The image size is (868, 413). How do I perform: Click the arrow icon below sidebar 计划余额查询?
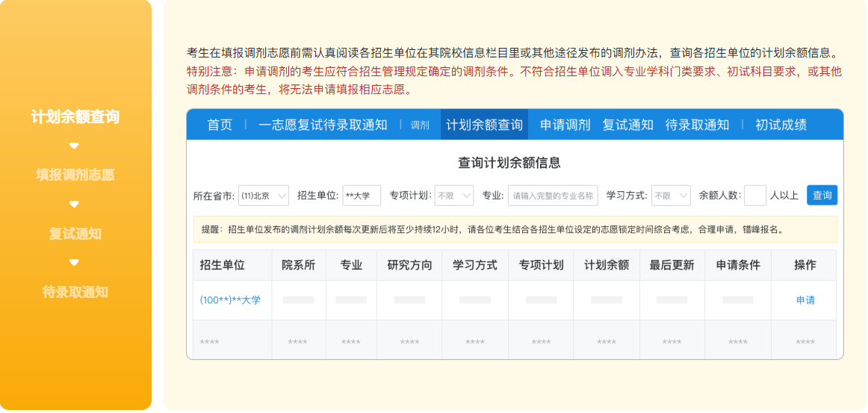tap(74, 146)
